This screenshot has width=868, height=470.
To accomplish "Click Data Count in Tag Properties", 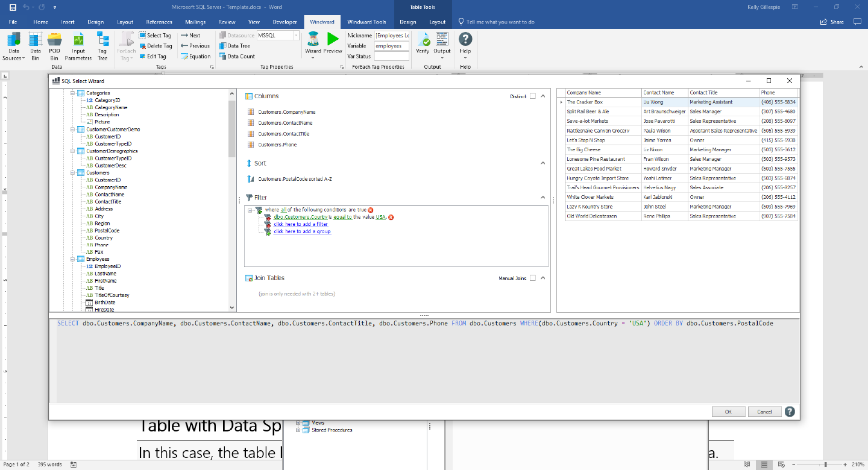I will click(237, 57).
